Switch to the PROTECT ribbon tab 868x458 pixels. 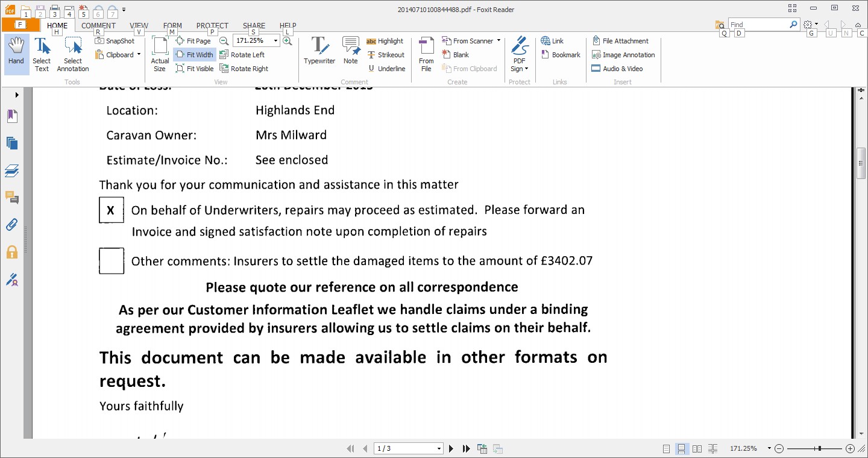click(212, 26)
